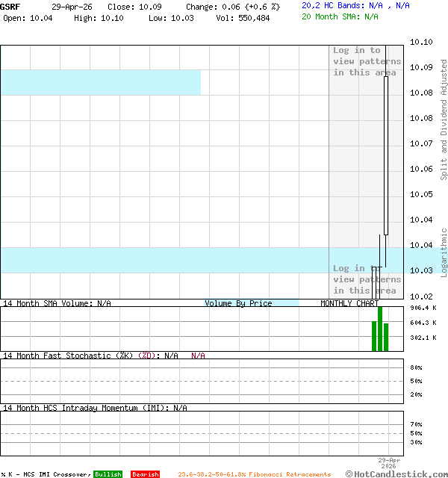
Task: Click the Fibonacci Retracements legend text
Action: (x=254, y=474)
